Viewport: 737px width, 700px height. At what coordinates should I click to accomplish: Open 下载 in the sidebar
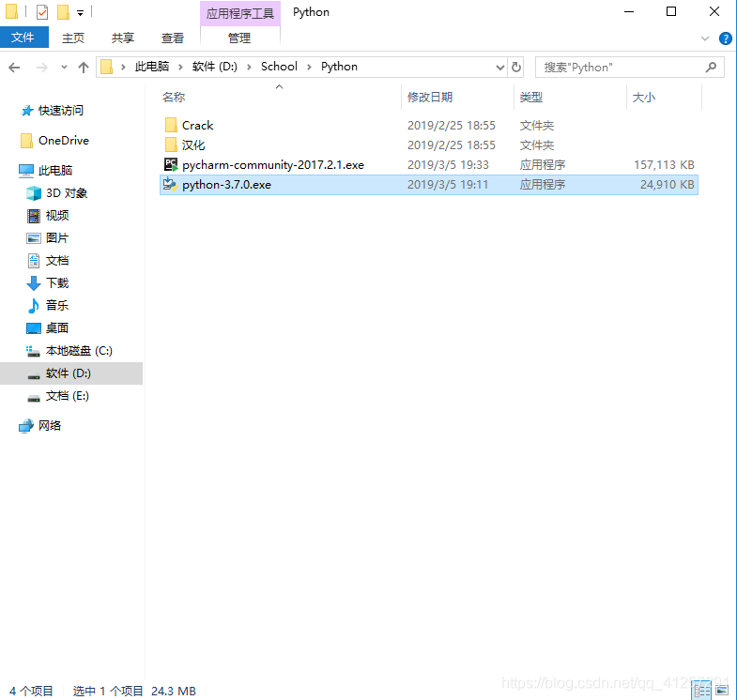coord(57,283)
